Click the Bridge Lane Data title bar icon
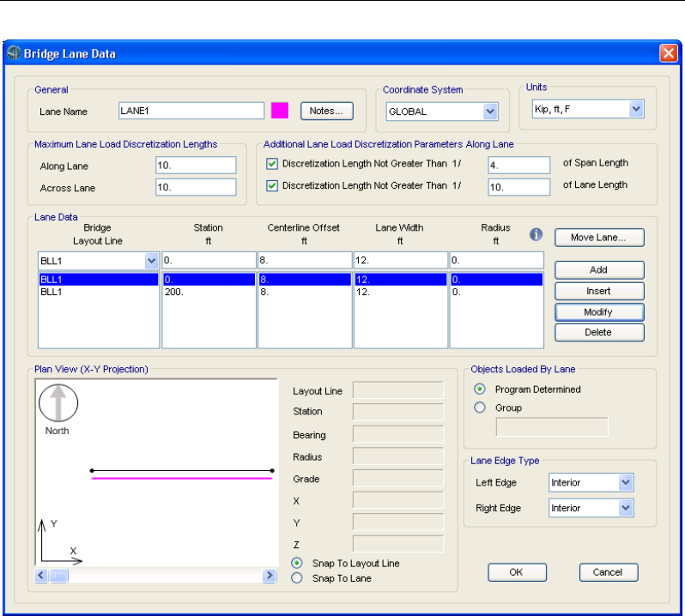Viewport: 685px width, 616px height. click(13, 54)
